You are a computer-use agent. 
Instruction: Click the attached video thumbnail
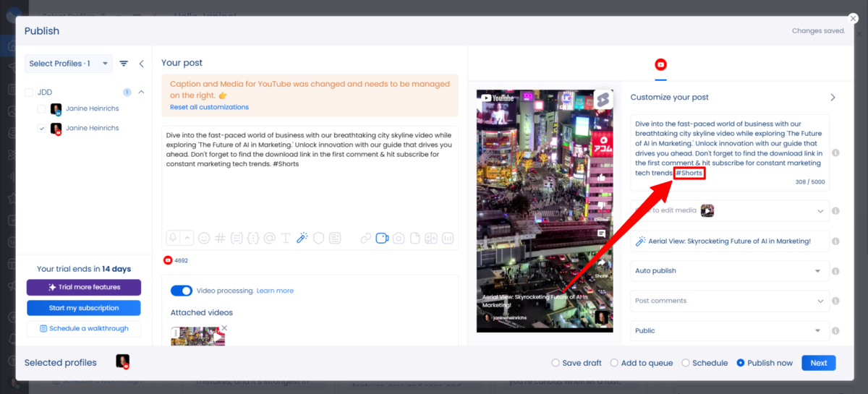pyautogui.click(x=197, y=335)
